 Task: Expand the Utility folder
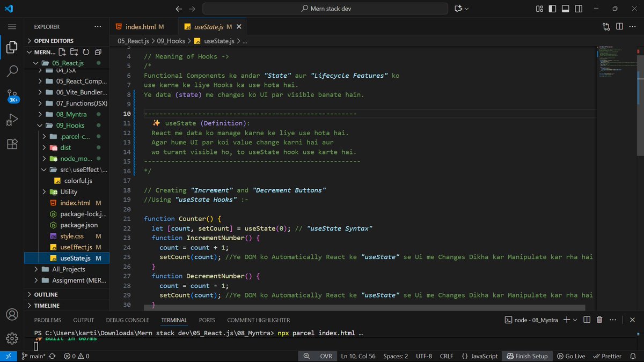(67, 191)
